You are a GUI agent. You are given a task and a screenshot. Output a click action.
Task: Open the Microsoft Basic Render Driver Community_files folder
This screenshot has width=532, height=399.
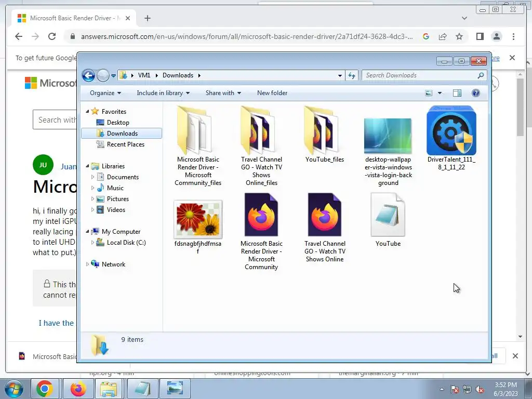coord(198,146)
